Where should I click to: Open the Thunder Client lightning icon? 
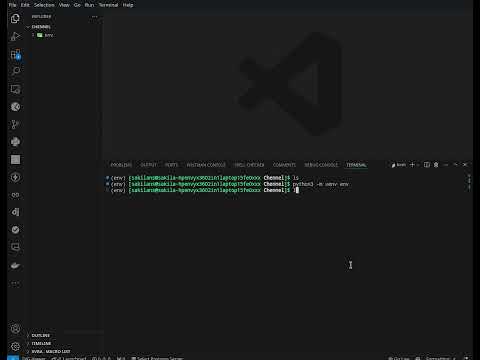(x=15, y=177)
